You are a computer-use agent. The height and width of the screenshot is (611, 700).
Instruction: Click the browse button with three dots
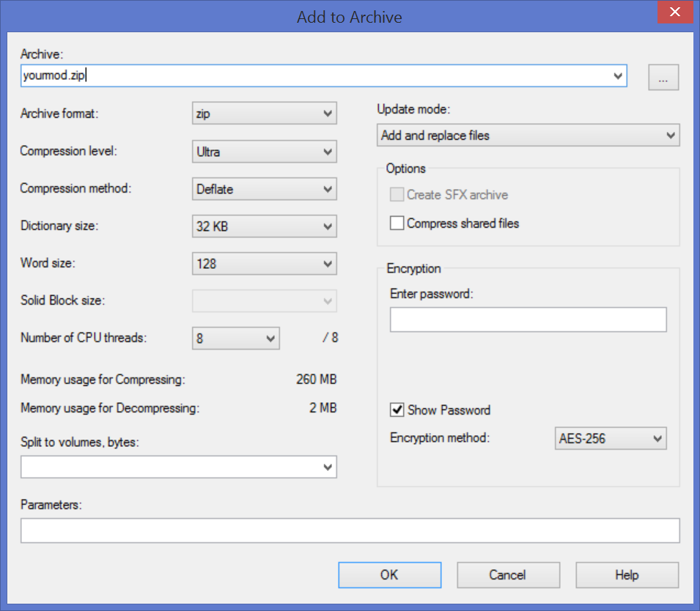pos(663,77)
